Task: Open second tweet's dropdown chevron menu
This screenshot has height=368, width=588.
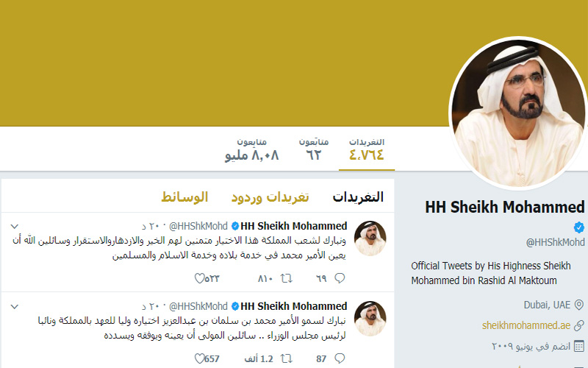Action: [x=14, y=307]
